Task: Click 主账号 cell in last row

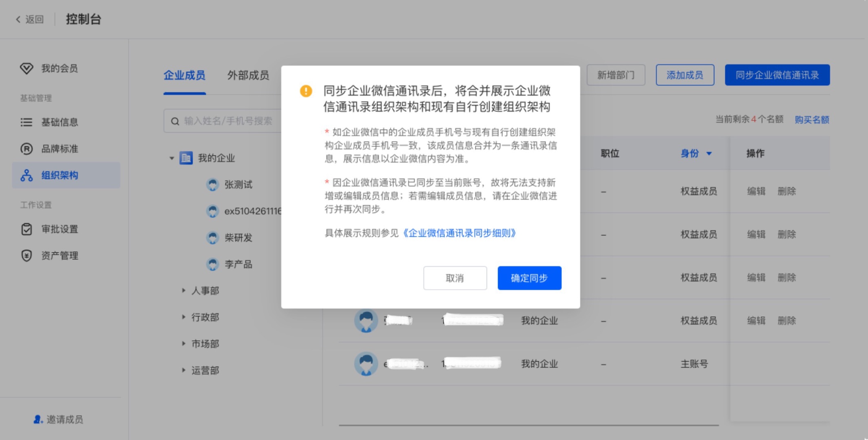Action: pyautogui.click(x=694, y=364)
